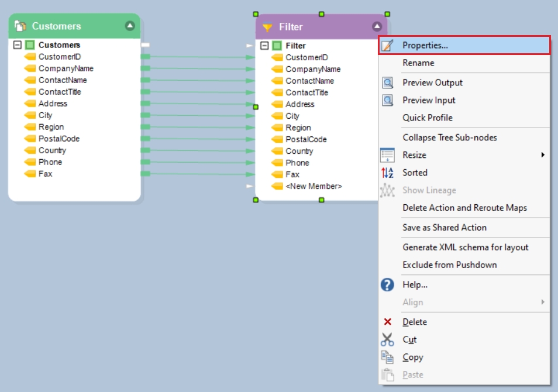Collapse the Filter object with header arrow
Viewport: 558px width, 392px height.
377,26
